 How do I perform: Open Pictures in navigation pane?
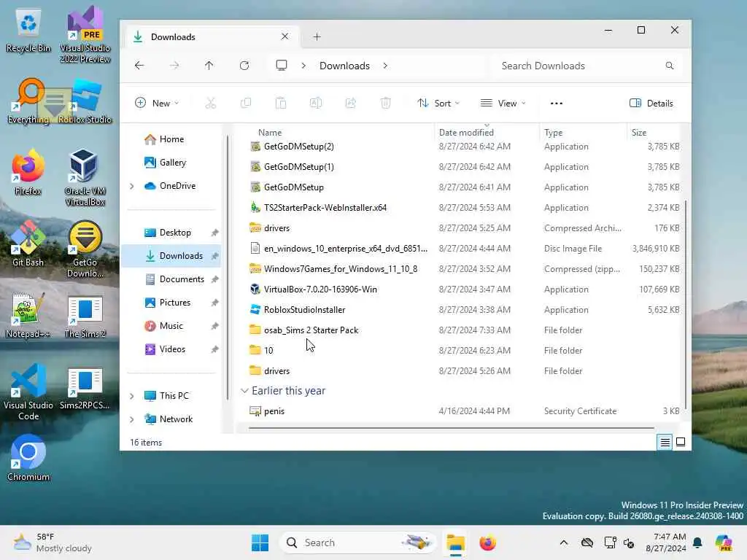167,303
